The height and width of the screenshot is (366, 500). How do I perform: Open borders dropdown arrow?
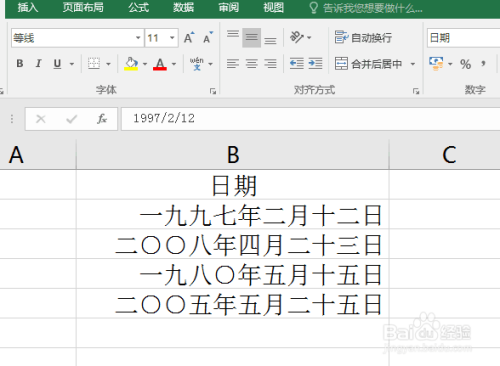pyautogui.click(x=108, y=64)
